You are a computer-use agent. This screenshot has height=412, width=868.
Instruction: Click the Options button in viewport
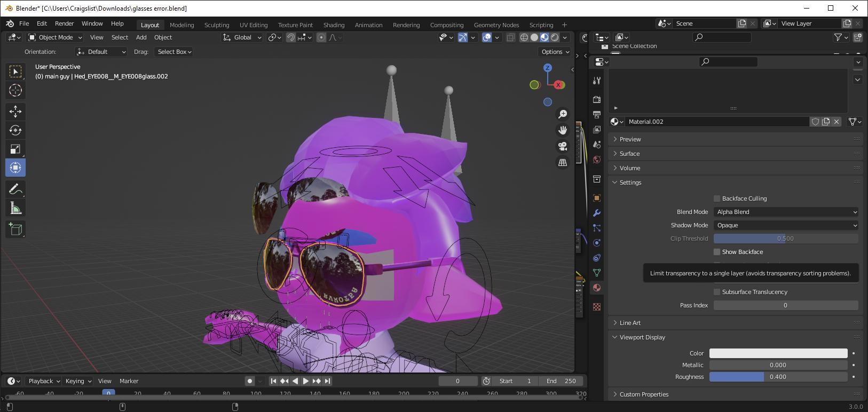(555, 52)
